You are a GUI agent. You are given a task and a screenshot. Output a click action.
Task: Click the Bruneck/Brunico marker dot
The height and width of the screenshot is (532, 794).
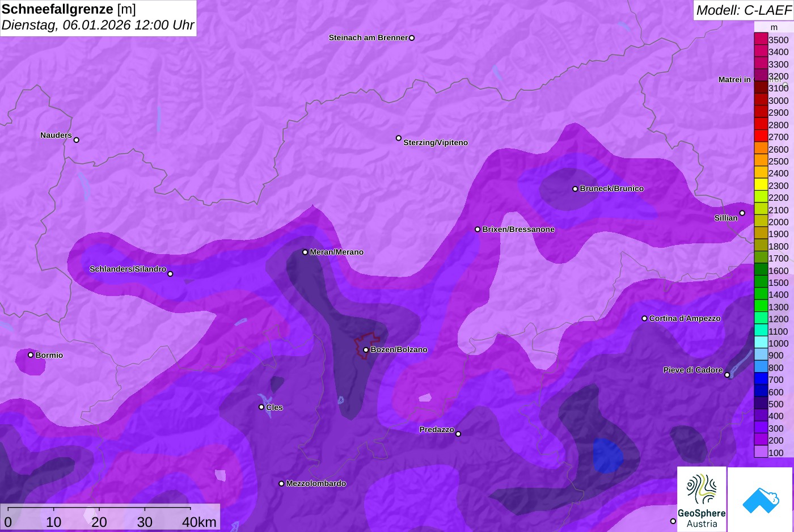pyautogui.click(x=575, y=189)
